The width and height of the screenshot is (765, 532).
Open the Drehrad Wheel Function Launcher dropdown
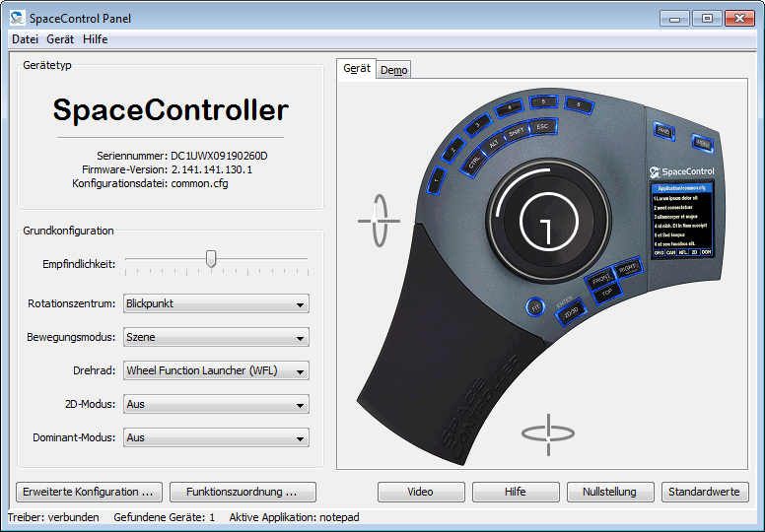[216, 371]
